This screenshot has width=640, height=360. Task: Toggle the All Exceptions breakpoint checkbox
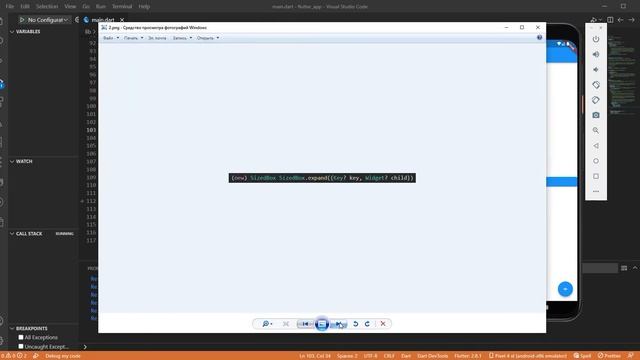(21, 337)
